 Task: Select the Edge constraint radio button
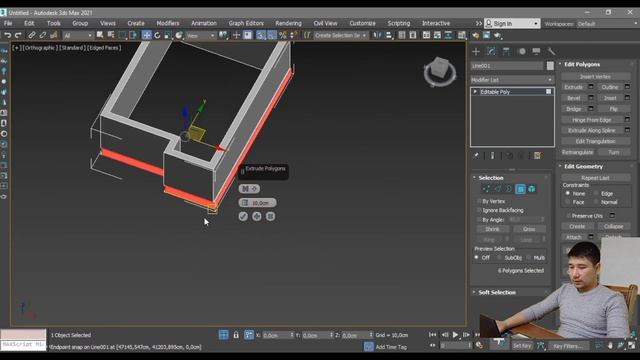tap(596, 193)
